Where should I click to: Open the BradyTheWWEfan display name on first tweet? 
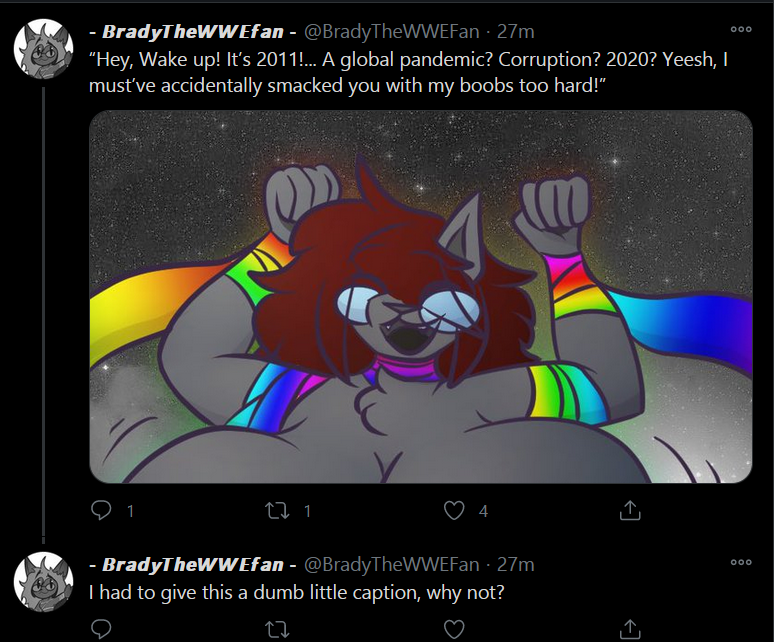tap(193, 32)
